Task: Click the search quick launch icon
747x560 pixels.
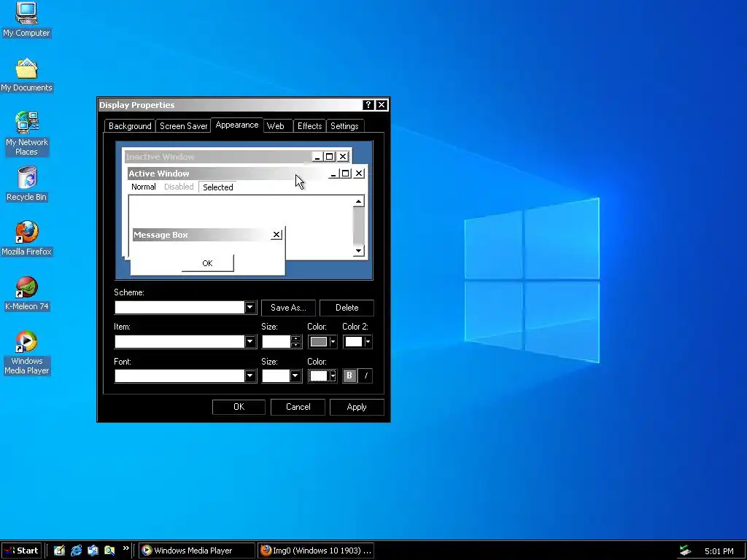Action: click(x=109, y=551)
